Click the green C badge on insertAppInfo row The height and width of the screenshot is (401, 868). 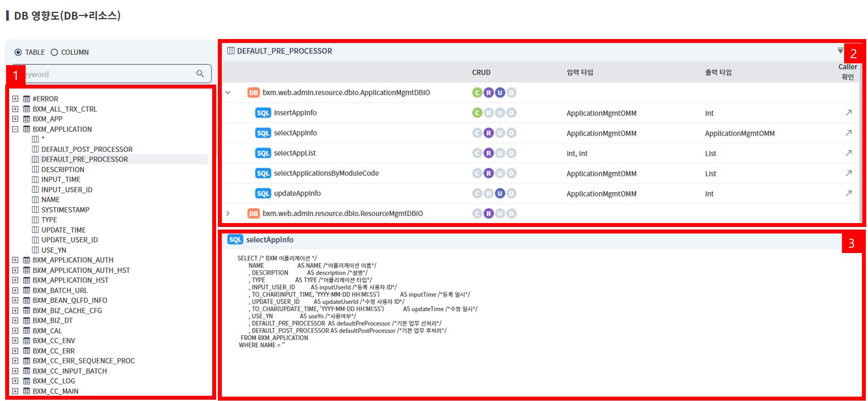click(477, 112)
